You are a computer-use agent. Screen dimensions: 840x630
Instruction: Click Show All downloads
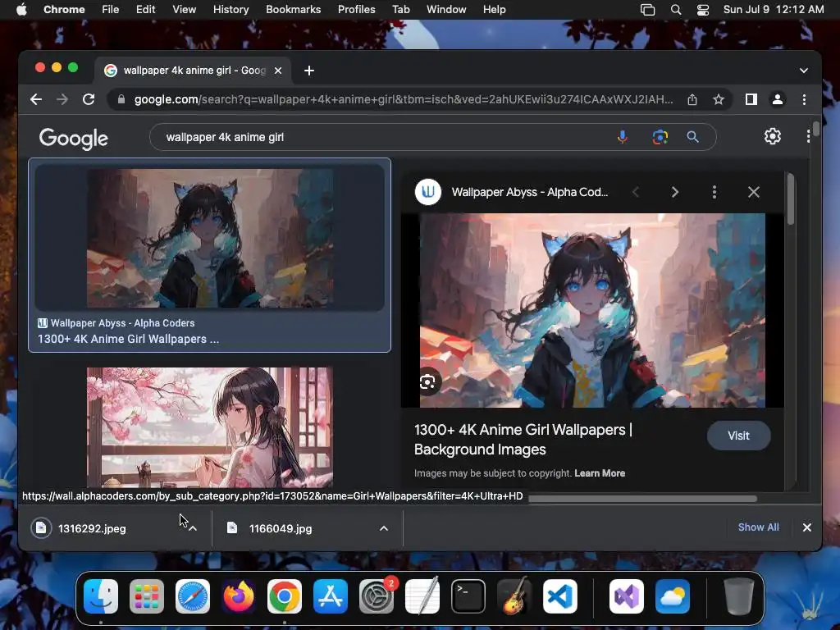758,527
